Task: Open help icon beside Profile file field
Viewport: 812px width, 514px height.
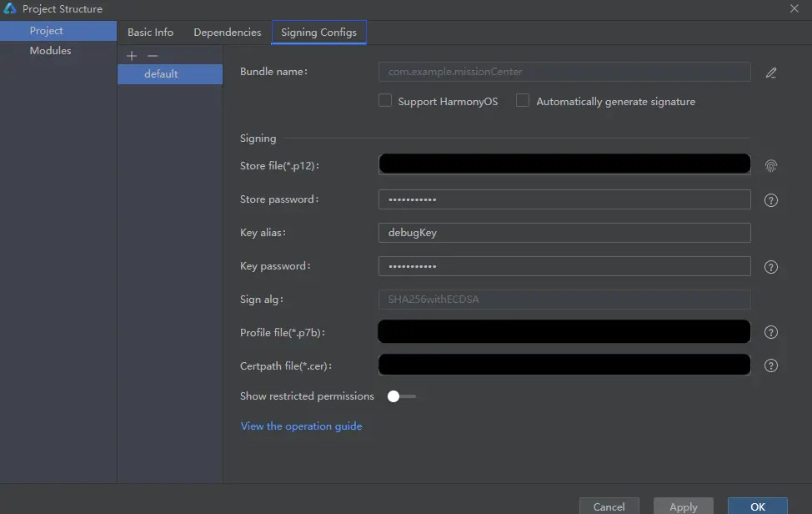Action: [x=771, y=333]
